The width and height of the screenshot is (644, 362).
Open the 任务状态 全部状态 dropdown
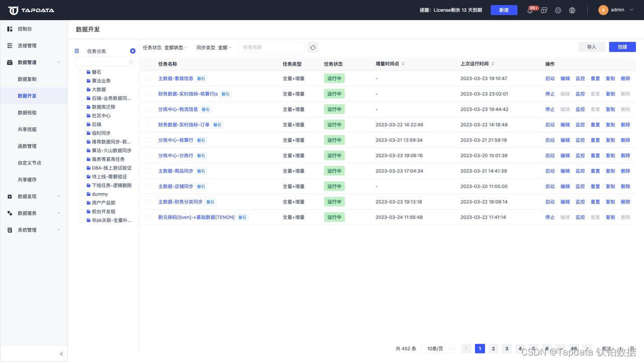coord(176,48)
